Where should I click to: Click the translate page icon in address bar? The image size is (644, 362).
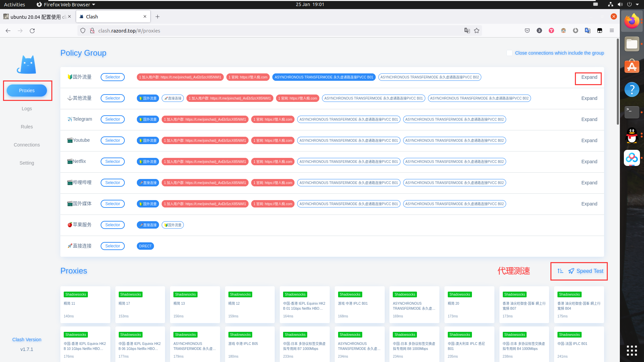pos(467,31)
